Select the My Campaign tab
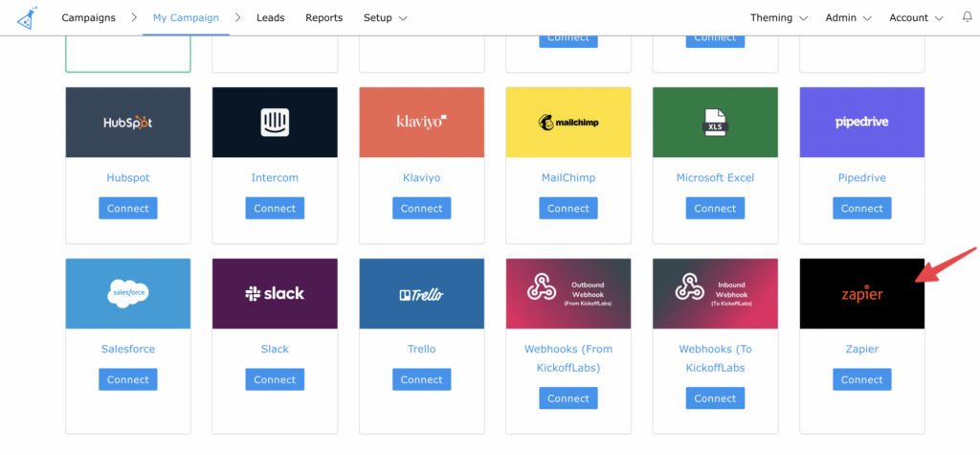This screenshot has height=455, width=980. pyautogui.click(x=186, y=17)
